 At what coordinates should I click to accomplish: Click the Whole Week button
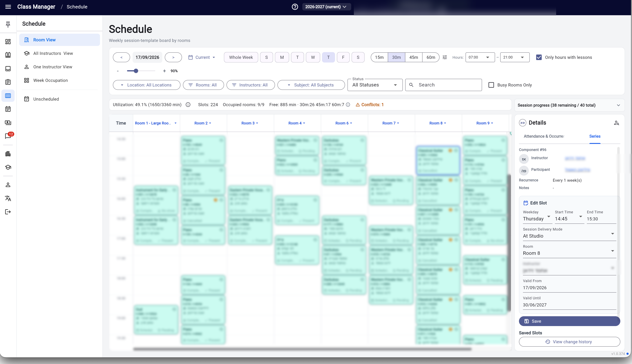(x=241, y=57)
